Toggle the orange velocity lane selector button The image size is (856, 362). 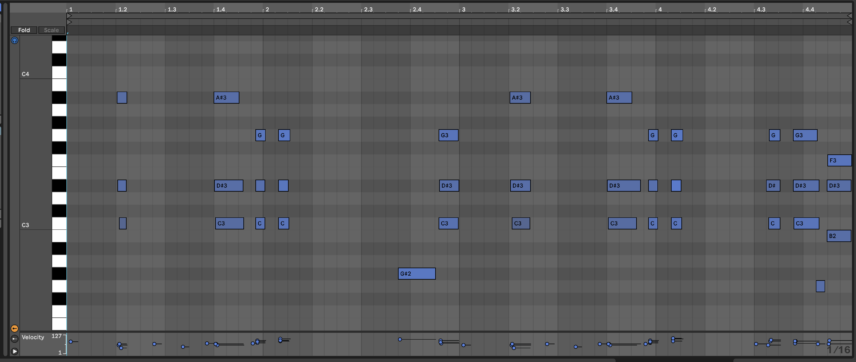(15, 328)
